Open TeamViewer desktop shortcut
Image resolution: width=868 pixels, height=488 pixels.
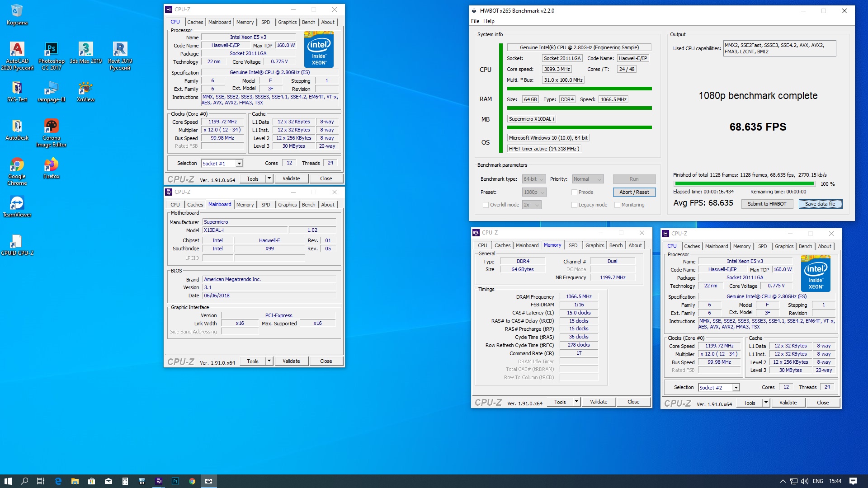pyautogui.click(x=17, y=206)
